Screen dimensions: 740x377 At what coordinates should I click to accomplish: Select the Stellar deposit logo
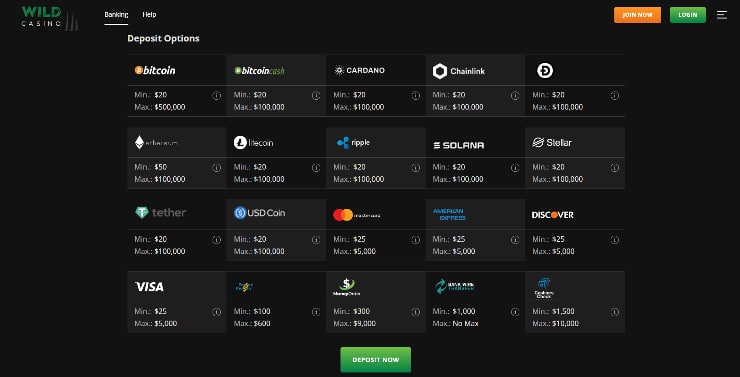point(552,142)
